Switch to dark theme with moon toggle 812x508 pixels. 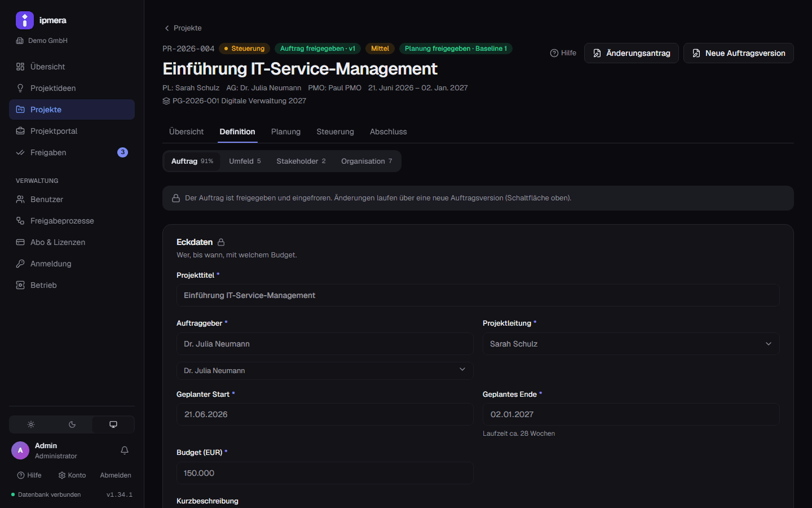(72, 424)
